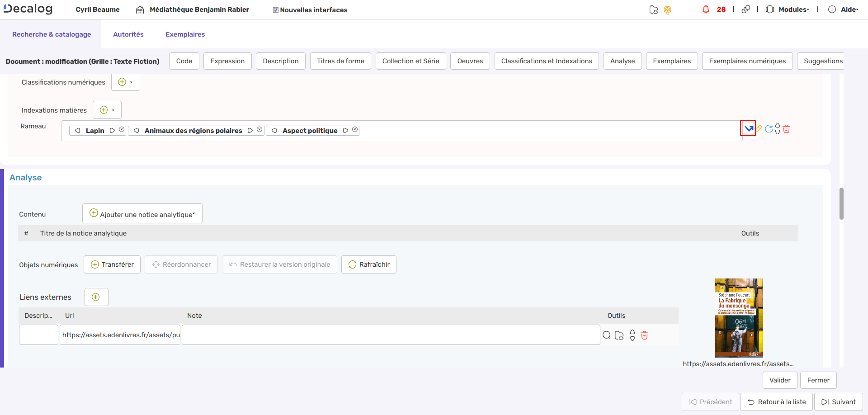
Task: Open the notifications bell showing 28 alerts
Action: click(706, 9)
